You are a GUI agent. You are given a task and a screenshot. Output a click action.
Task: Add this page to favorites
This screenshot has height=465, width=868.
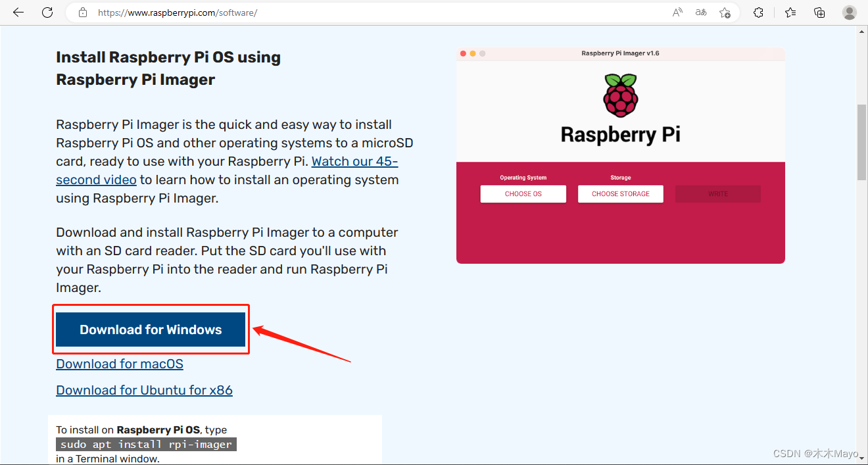(x=725, y=12)
